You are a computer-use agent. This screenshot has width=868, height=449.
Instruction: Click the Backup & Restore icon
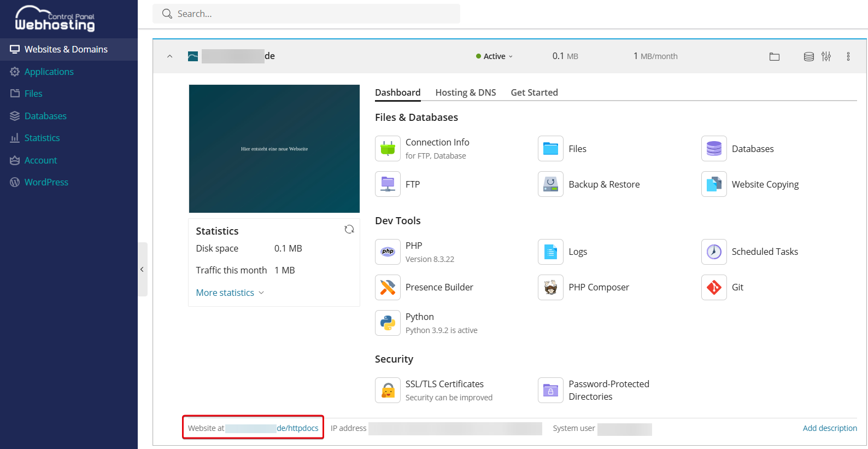pyautogui.click(x=550, y=184)
